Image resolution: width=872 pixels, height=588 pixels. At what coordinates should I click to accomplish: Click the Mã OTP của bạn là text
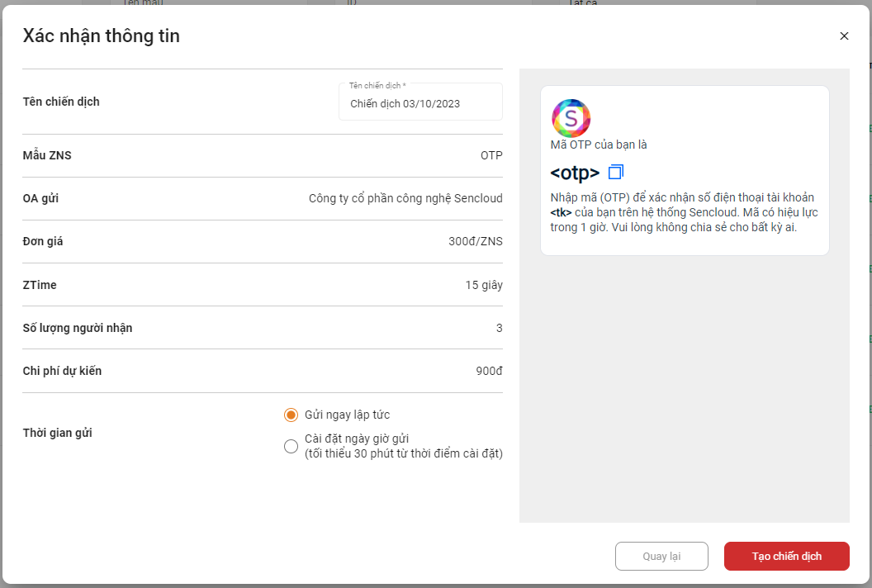point(599,145)
